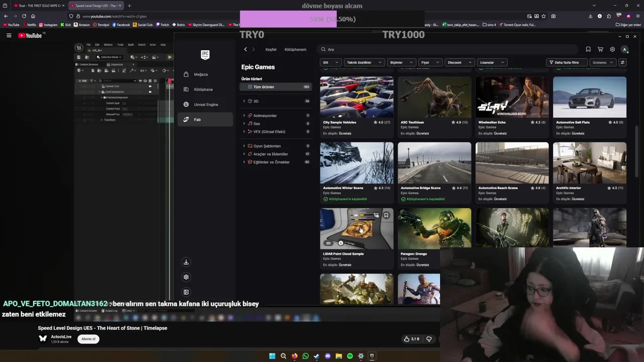Bookmark the LiDAR Point Cloud Sample
The width and height of the screenshot is (644, 362).
click(386, 215)
